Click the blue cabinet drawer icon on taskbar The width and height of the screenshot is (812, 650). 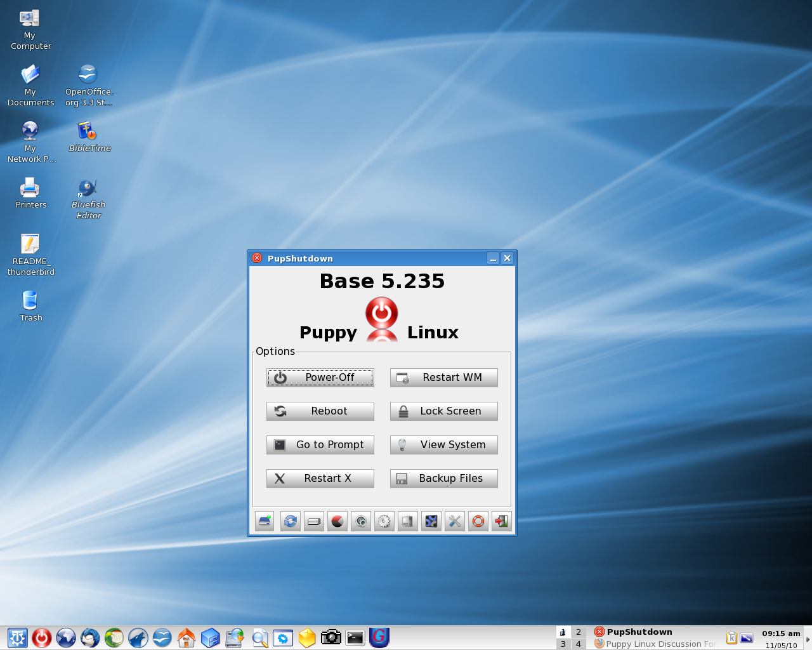tap(211, 637)
